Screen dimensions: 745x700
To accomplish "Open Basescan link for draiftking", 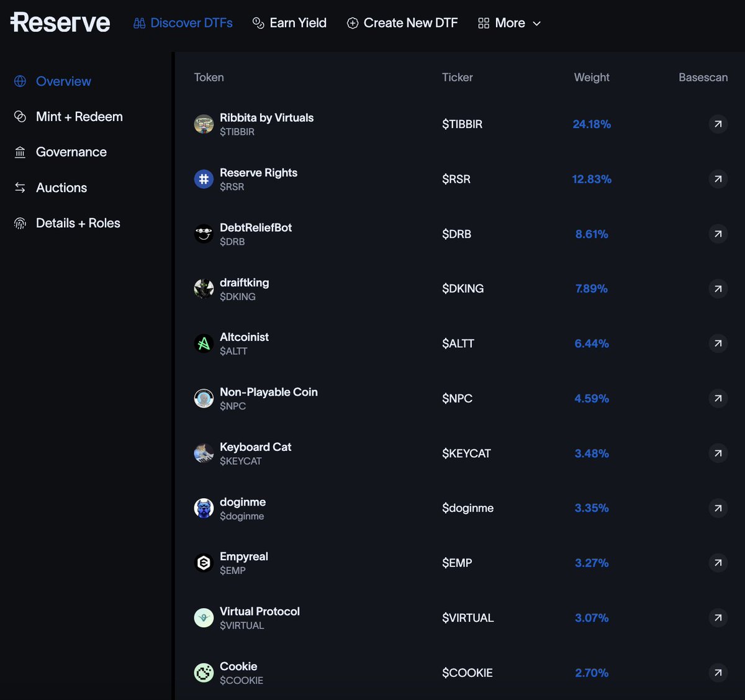I will (x=718, y=289).
